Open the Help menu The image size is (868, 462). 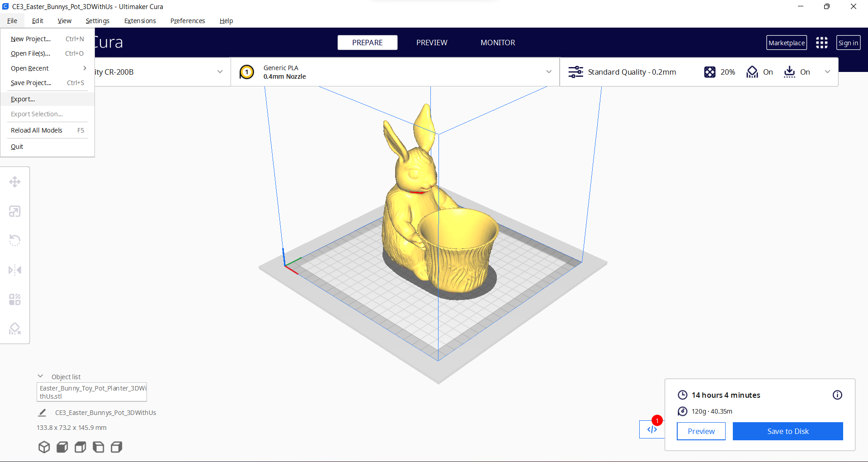click(226, 21)
